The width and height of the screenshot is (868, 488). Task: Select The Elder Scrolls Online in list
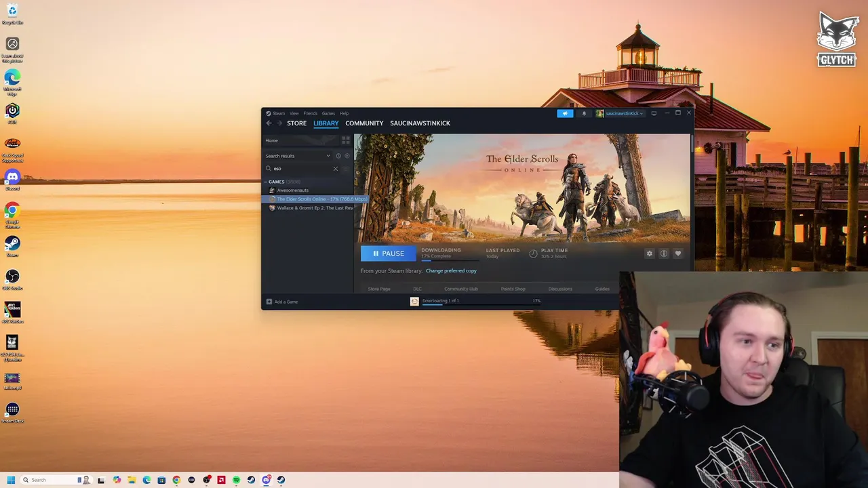[x=314, y=199]
